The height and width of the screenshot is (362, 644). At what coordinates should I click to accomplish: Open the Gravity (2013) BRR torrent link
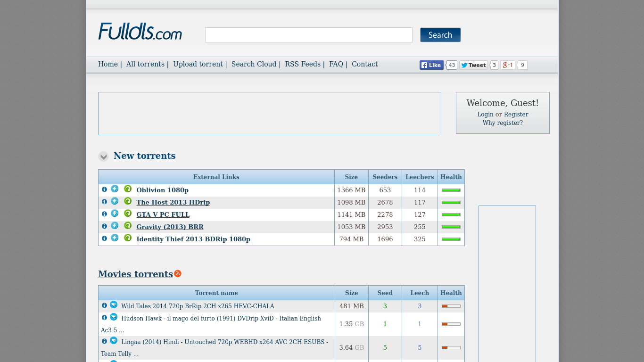click(170, 227)
